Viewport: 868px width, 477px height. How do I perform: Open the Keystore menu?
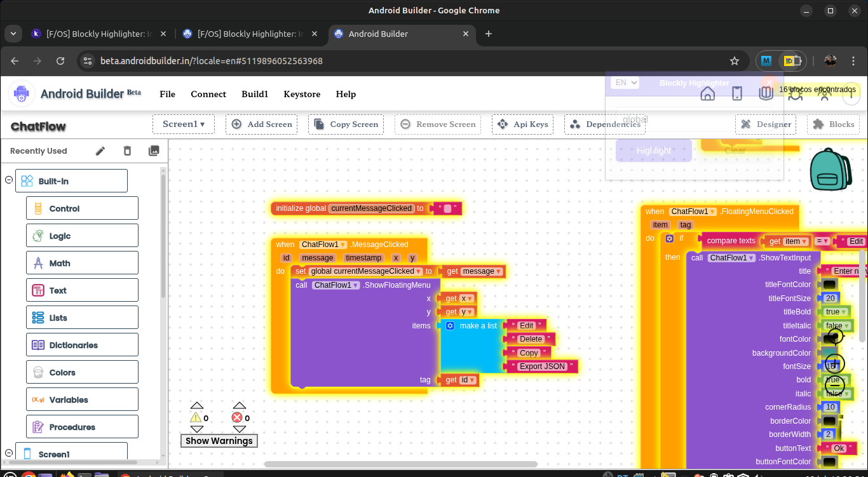(x=302, y=94)
